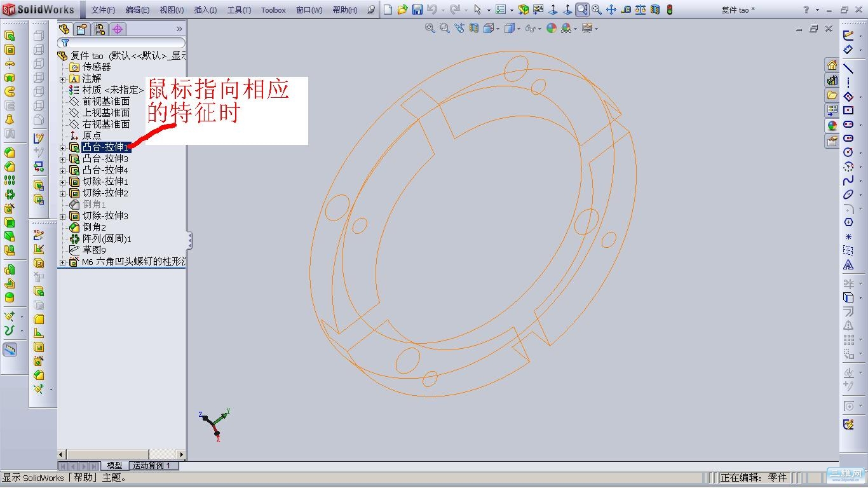Choose the Sketch Text tool
The width and height of the screenshot is (868, 488).
(x=848, y=264)
